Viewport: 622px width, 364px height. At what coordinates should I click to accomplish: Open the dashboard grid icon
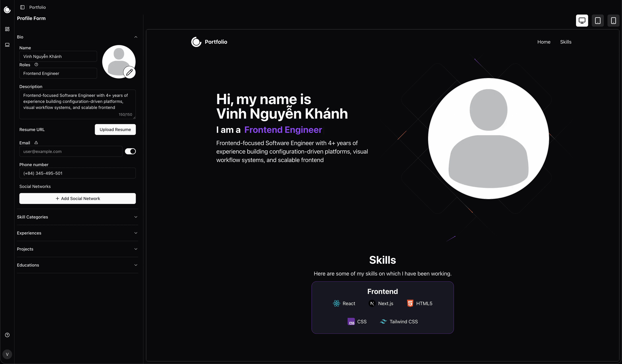coord(7,29)
